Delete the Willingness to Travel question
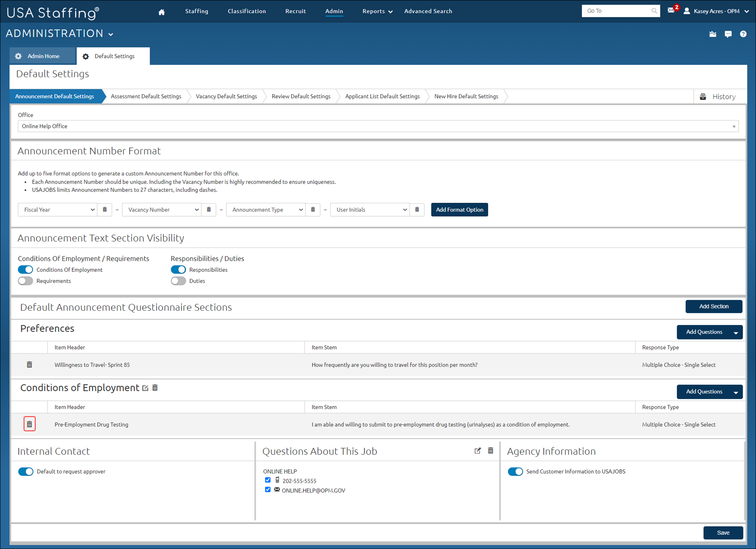Image resolution: width=756 pixels, height=549 pixels. (29, 365)
